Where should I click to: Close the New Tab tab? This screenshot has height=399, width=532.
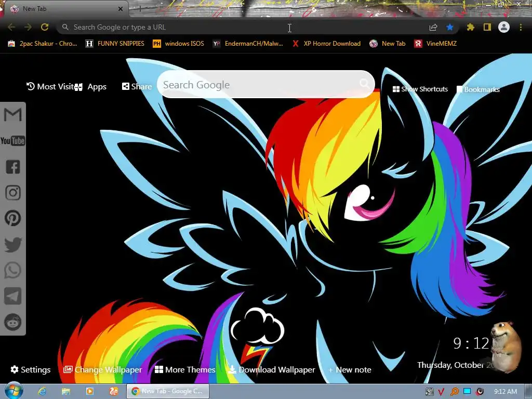(x=121, y=9)
